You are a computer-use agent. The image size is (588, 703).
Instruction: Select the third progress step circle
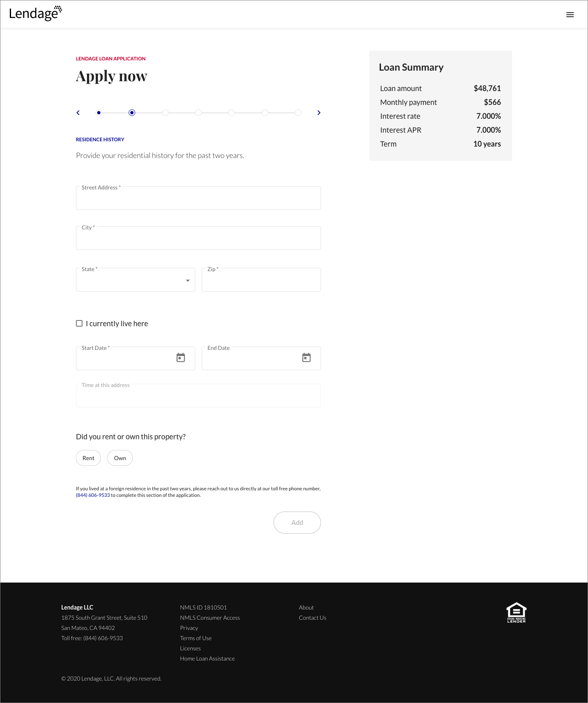(x=165, y=113)
